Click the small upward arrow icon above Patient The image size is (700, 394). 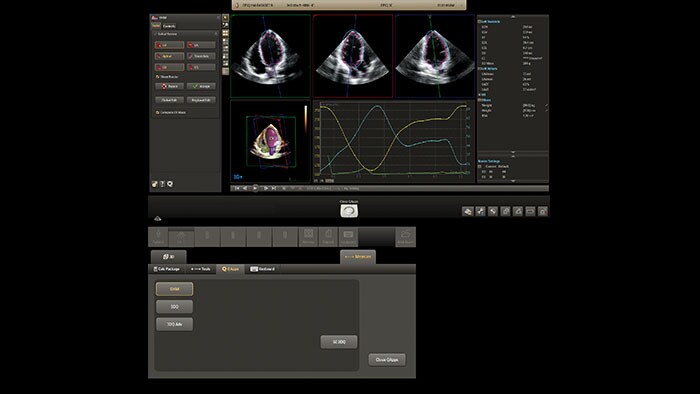click(x=158, y=219)
